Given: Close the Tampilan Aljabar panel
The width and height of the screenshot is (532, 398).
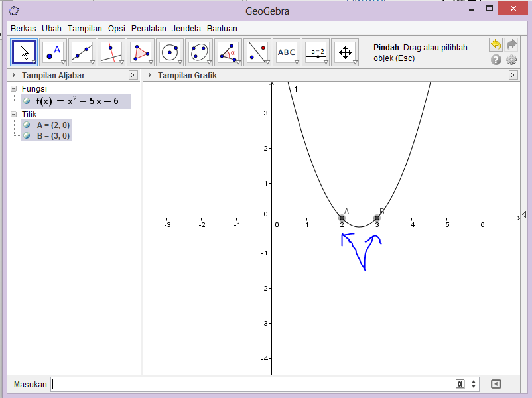Looking at the screenshot, I should [x=133, y=75].
